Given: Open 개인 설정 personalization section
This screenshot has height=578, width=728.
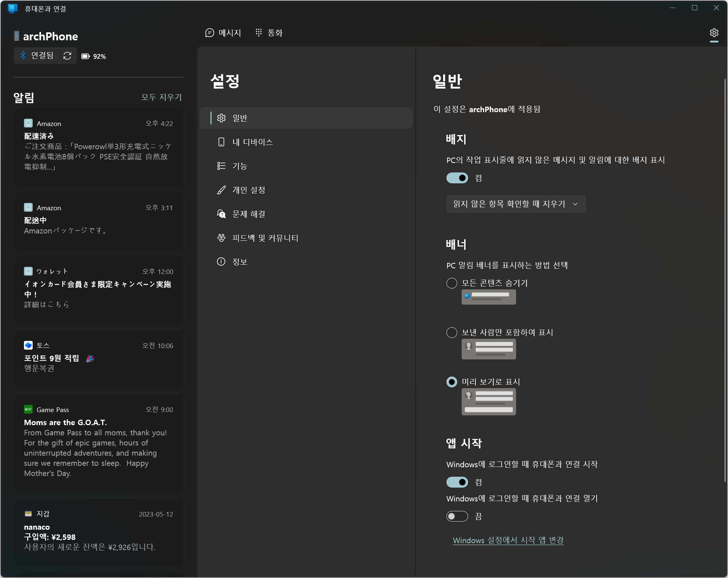Looking at the screenshot, I should pos(249,190).
